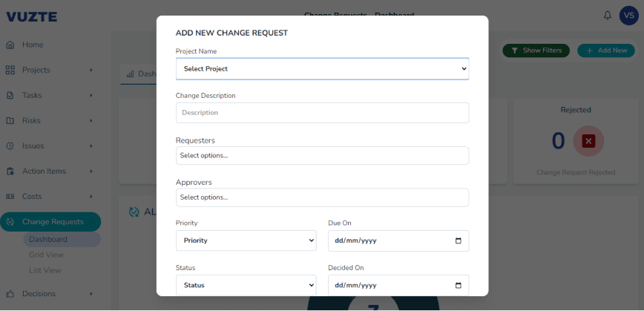Viewport: 644px width, 311px height.
Task: Select List View under Change Requests
Action: pyautogui.click(x=45, y=270)
